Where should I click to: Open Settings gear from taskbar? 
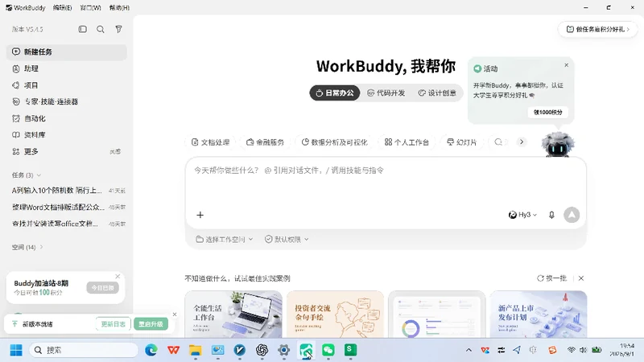[284, 350]
